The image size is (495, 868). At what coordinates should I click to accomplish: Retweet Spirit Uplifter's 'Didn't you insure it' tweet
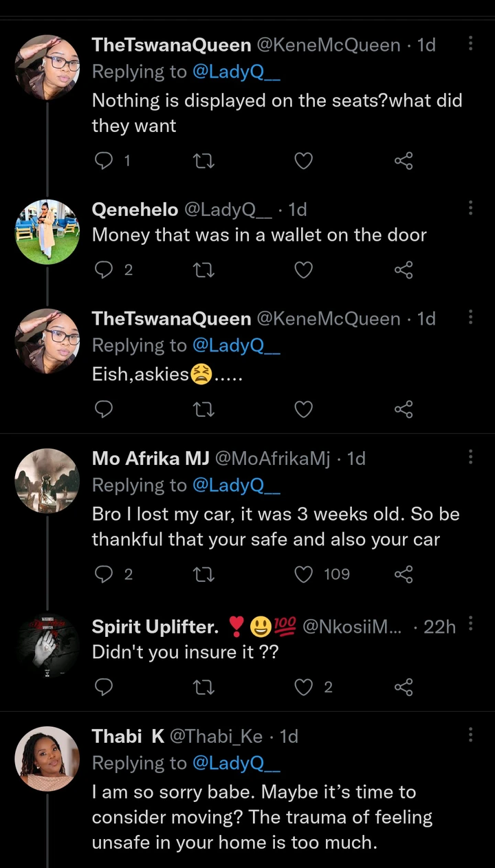tap(204, 686)
